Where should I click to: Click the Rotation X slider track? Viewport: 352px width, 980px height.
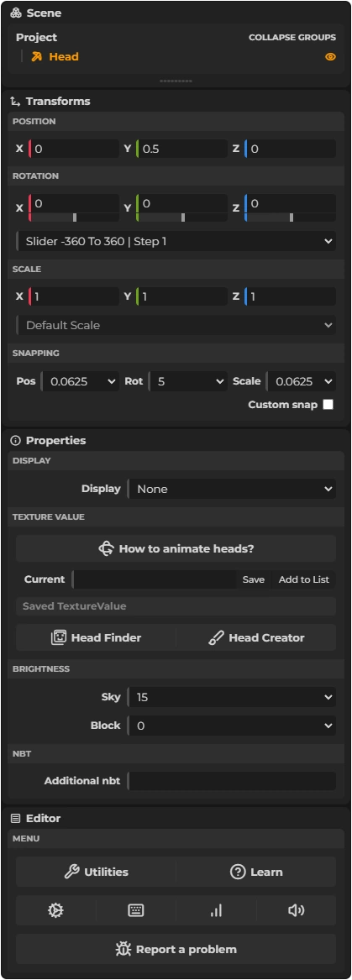tap(75, 217)
